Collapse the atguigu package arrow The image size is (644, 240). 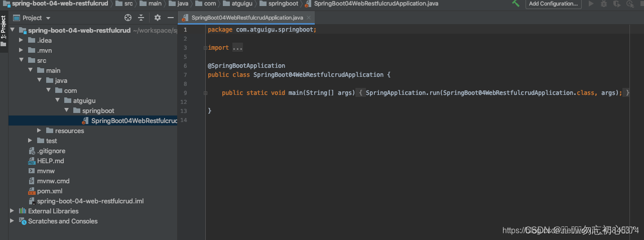(x=57, y=100)
